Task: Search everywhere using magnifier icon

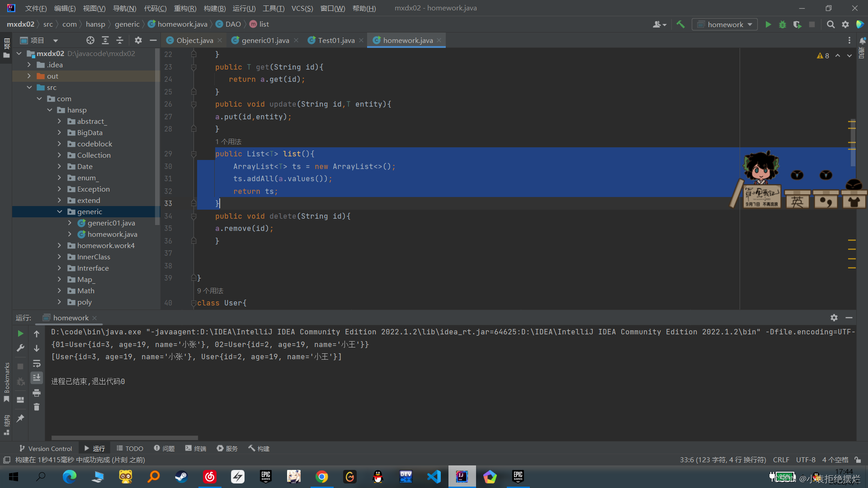Action: click(x=831, y=24)
